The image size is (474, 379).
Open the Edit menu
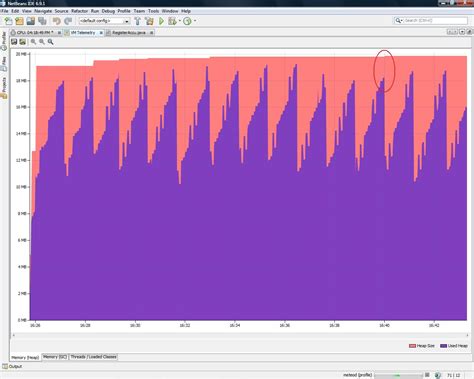tap(15, 11)
